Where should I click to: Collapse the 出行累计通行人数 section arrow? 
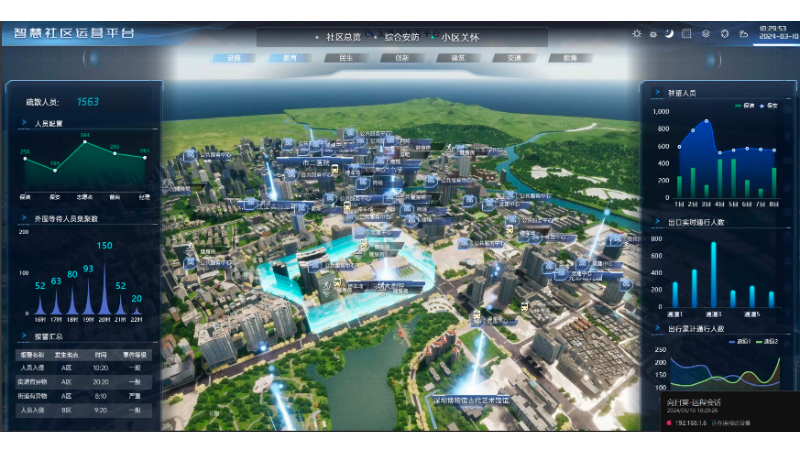click(x=658, y=328)
